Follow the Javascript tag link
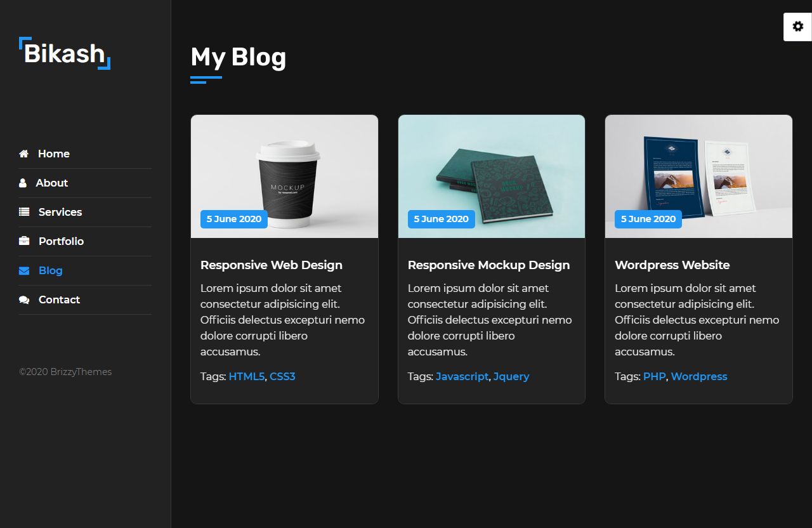 coord(462,376)
